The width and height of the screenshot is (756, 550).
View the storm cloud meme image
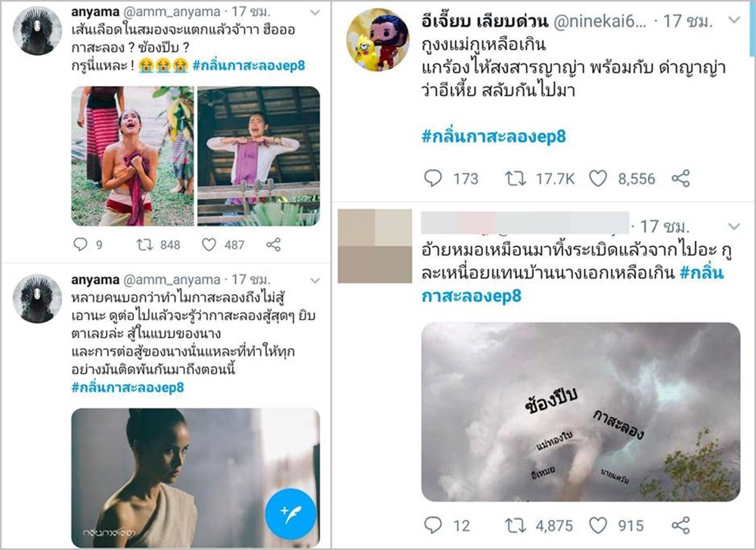[x=581, y=412]
